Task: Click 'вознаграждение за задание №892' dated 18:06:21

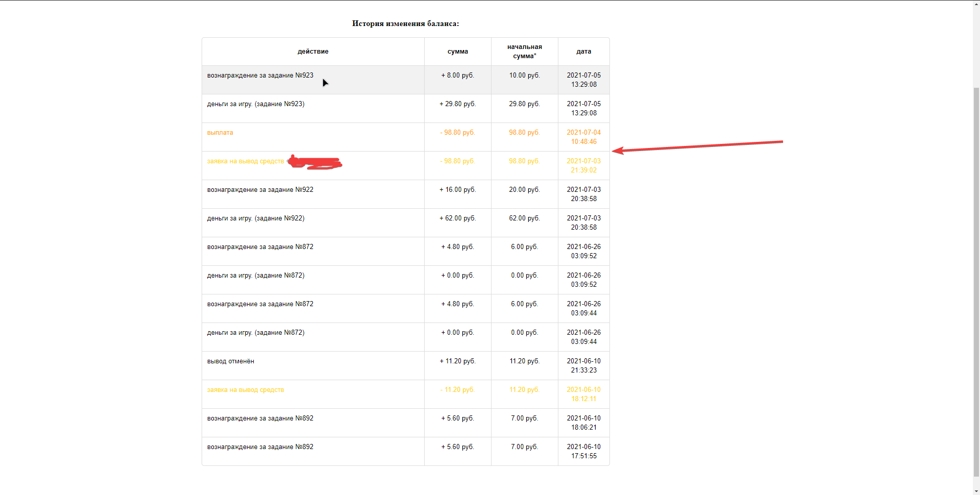Action: click(x=260, y=418)
